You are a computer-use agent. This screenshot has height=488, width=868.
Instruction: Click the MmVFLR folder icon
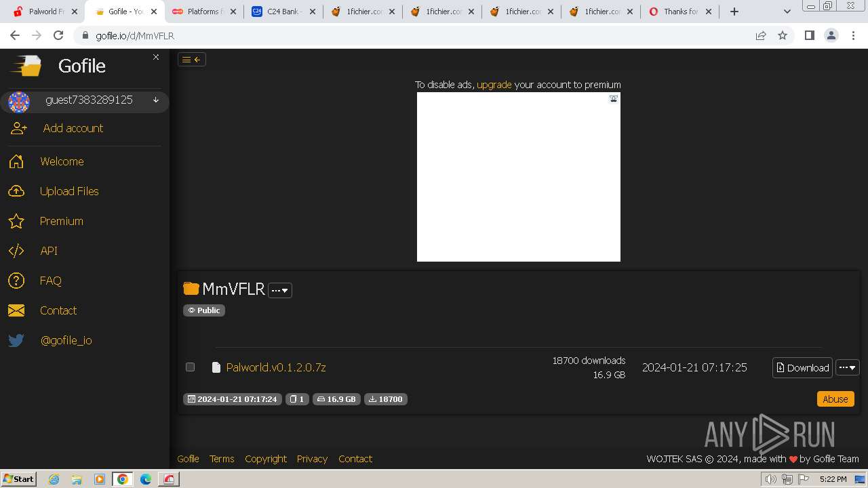point(191,289)
